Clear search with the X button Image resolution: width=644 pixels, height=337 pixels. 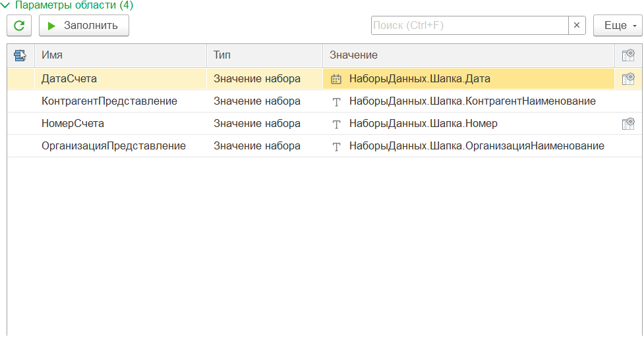point(577,26)
